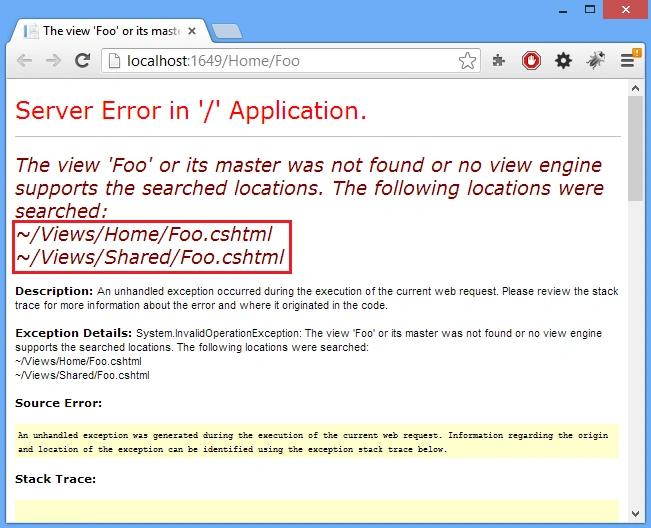Click the scrollbar down arrow

click(635, 514)
